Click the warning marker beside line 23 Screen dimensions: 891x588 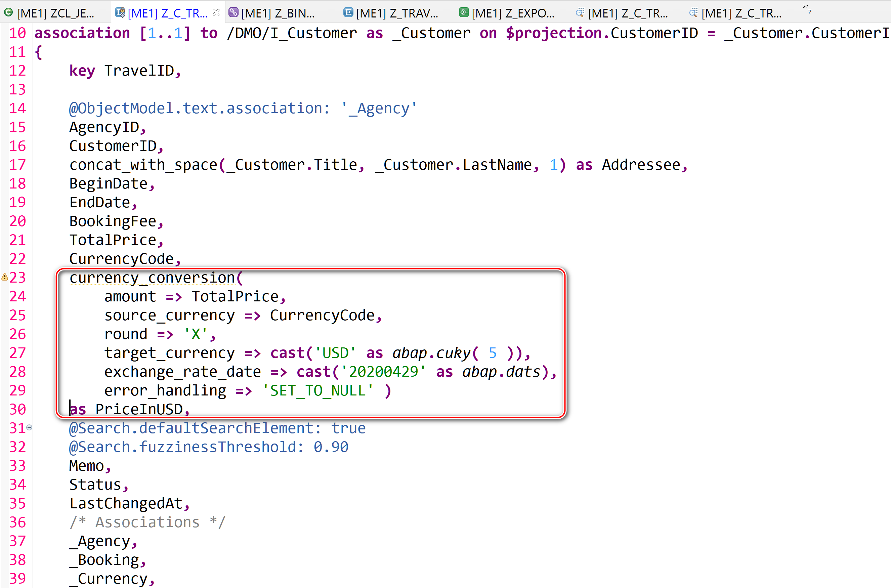(x=4, y=278)
